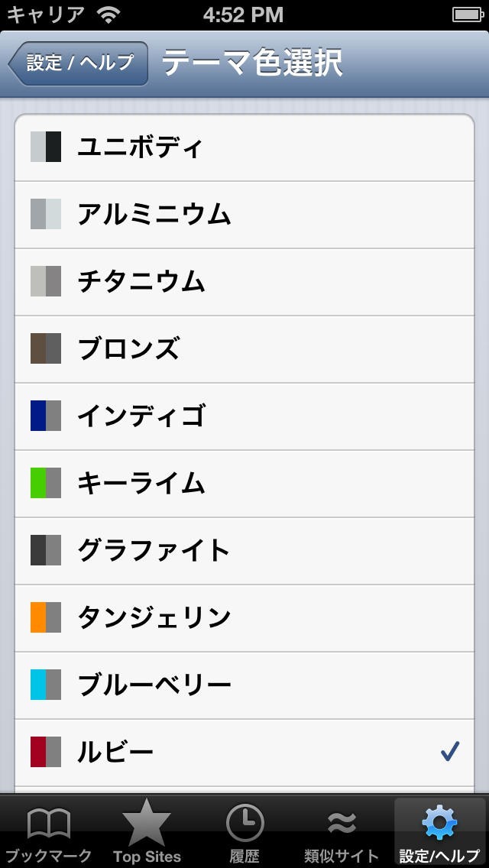Tap the checkmark on ルビー row
Image resolution: width=489 pixels, height=868 pixels.
(450, 752)
